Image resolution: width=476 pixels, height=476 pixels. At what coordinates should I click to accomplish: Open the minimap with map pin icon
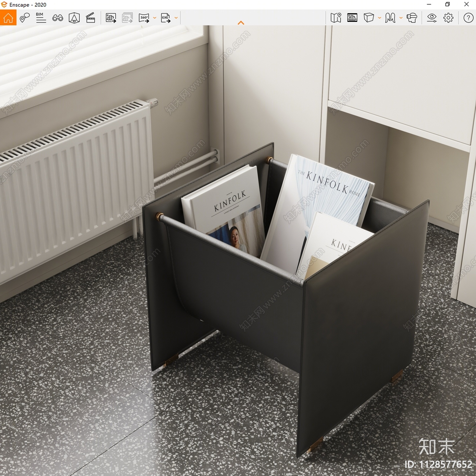[336, 18]
